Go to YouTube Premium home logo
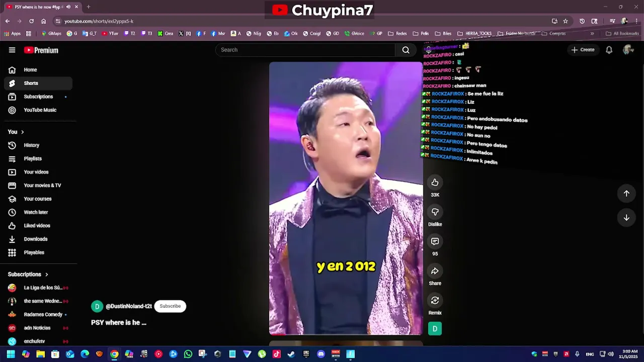 click(x=41, y=50)
